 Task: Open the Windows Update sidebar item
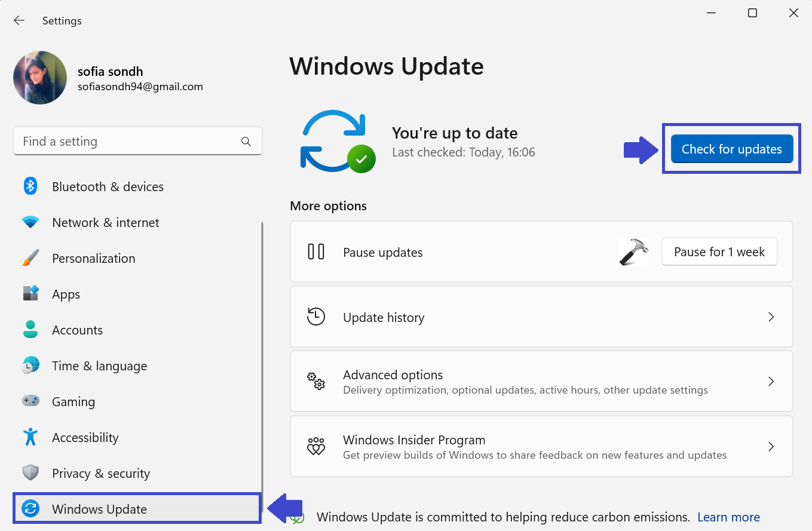pos(99,509)
